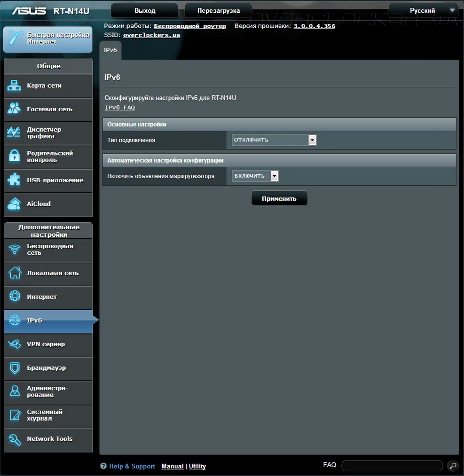
Task: Click the Firewall shield icon
Action: (x=15, y=368)
